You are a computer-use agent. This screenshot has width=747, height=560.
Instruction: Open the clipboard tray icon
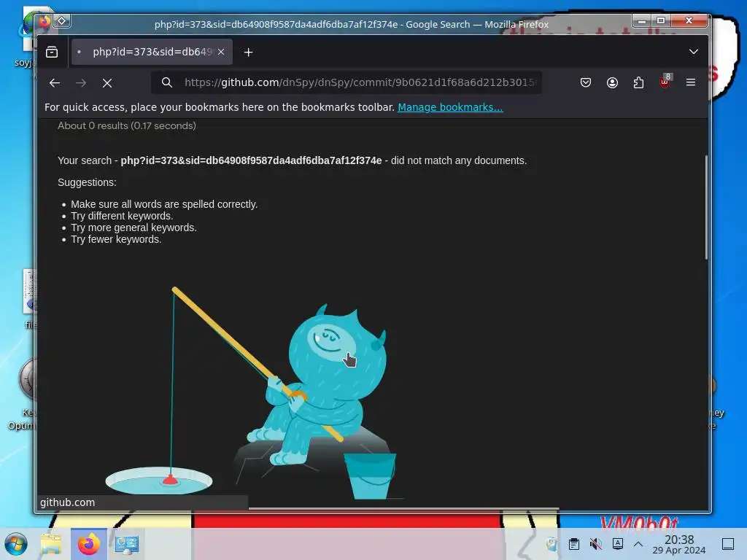[x=574, y=544]
